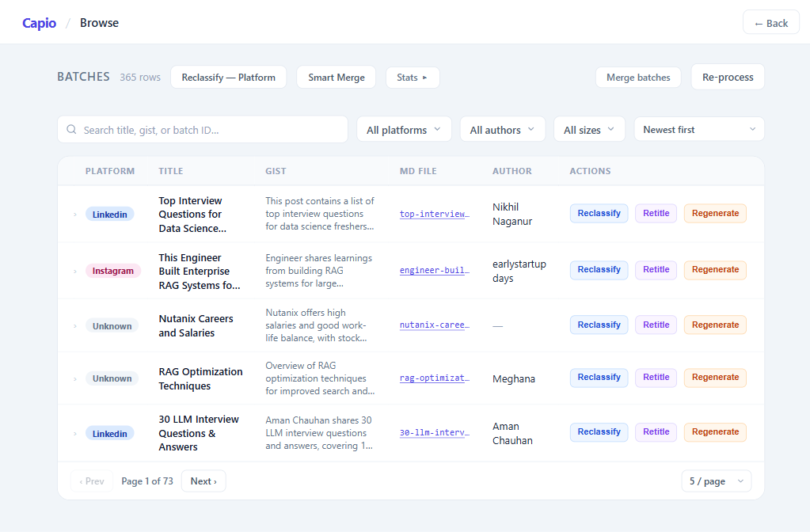Expand the RAG Optimization Techniques row chevron

coord(75,379)
